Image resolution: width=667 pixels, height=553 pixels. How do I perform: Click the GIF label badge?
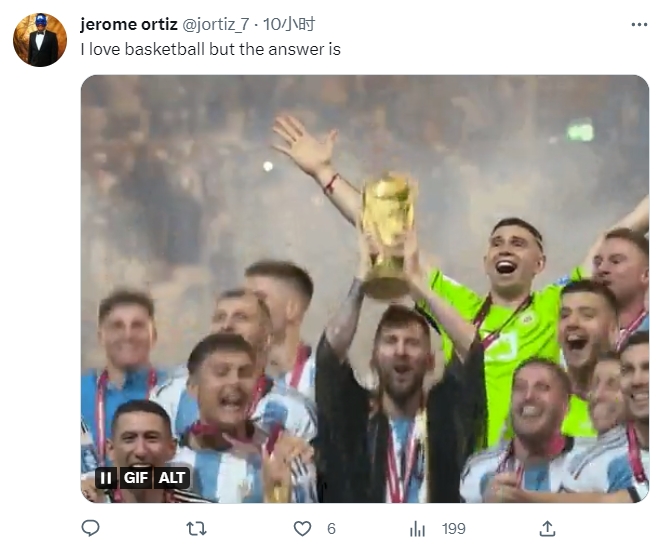click(x=137, y=478)
